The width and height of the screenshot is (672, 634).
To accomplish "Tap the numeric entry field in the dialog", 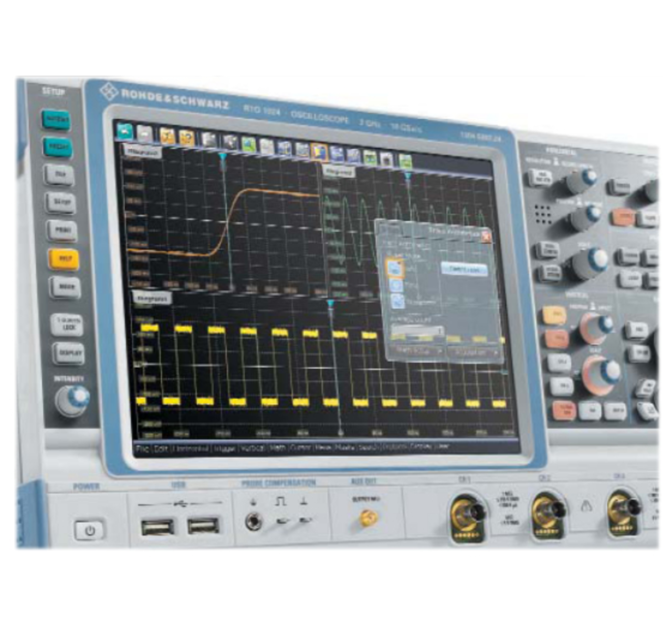I will pos(417,331).
